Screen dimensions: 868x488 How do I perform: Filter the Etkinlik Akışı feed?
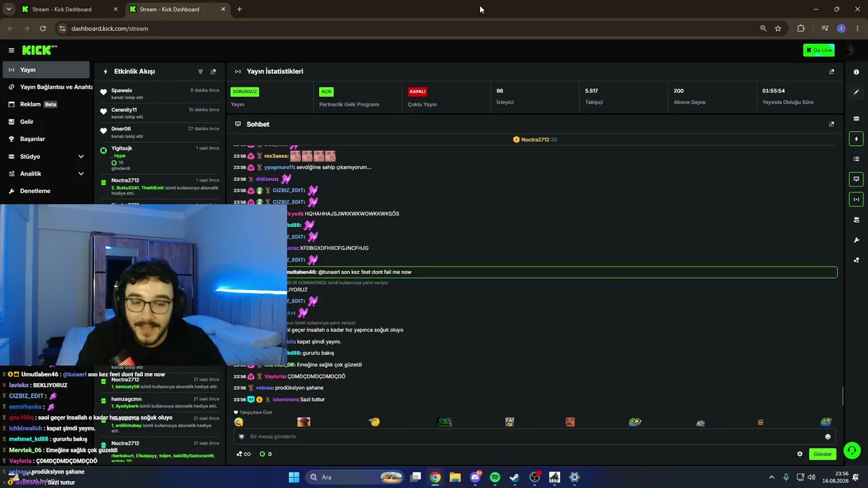(200, 72)
